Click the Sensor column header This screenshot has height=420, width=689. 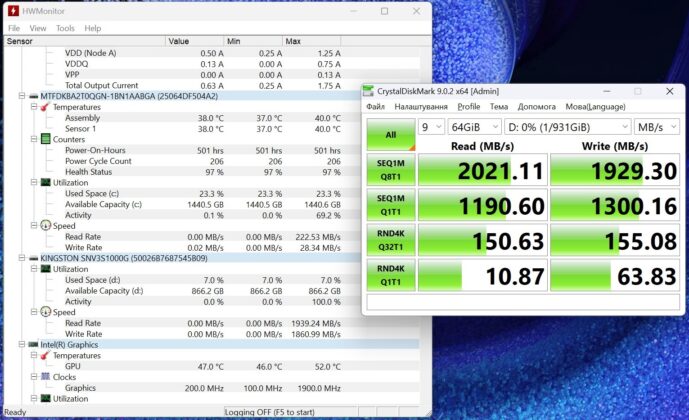(84, 41)
